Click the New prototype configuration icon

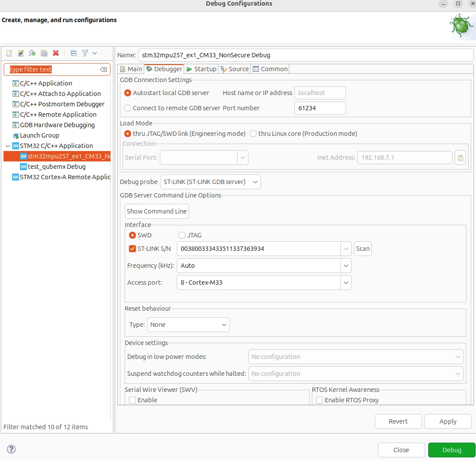point(21,53)
